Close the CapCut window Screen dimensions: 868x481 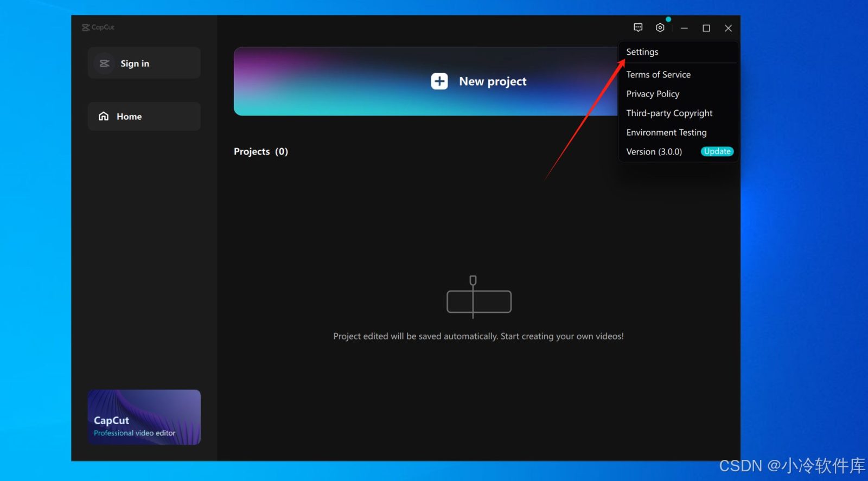click(x=729, y=28)
